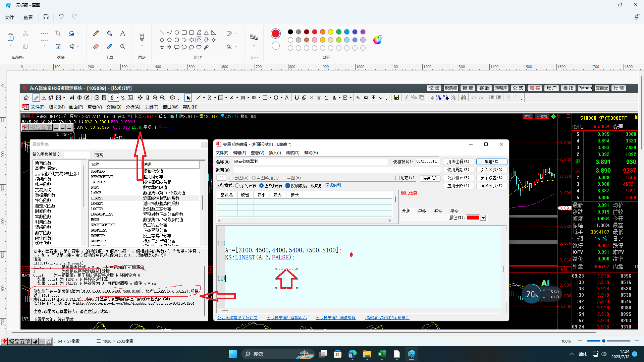Click the 简体 input method indicator
Screen dimensions: 644x362
click(x=583, y=354)
